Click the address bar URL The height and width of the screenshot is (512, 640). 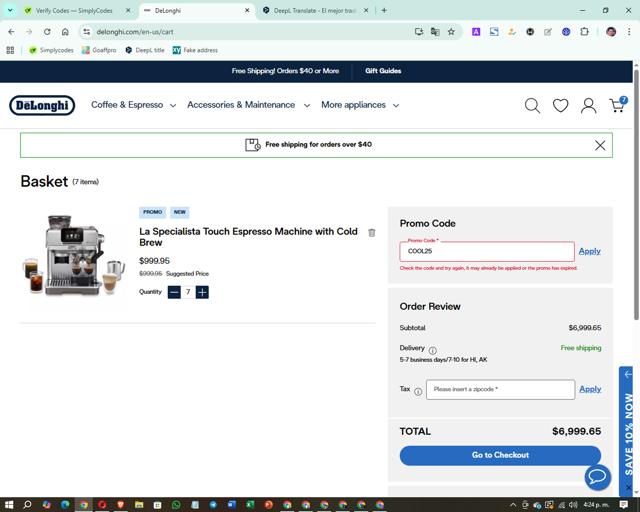tap(135, 31)
